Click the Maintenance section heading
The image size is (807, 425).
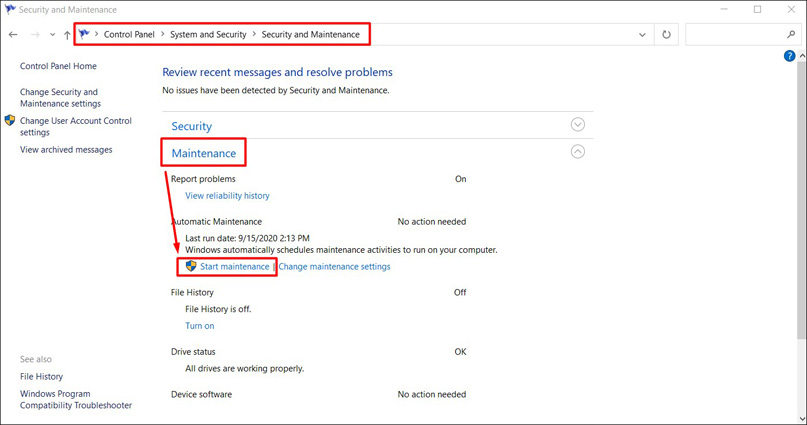[204, 153]
